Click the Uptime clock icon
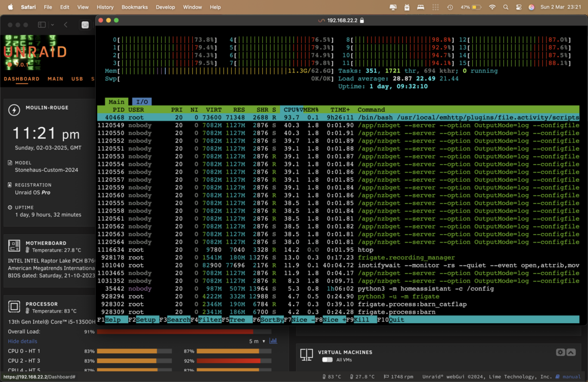 pyautogui.click(x=10, y=207)
